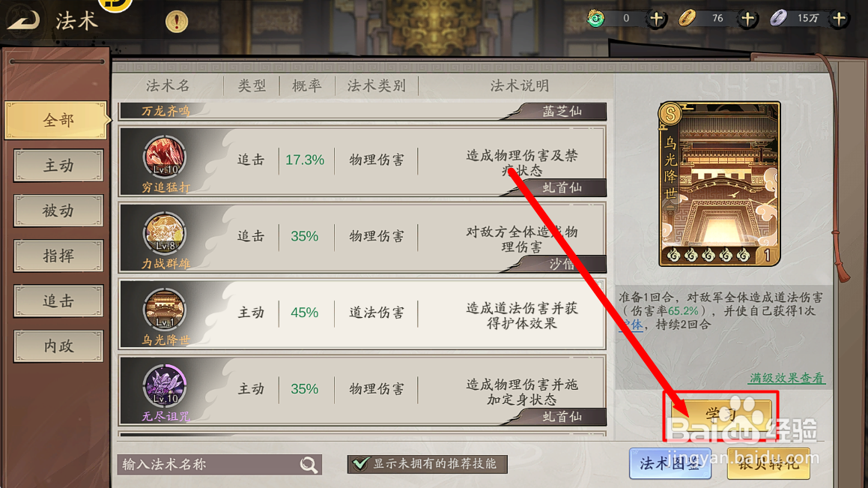The image size is (868, 488).
Task: Tap the plus icon next to silver 15万
Action: point(840,18)
